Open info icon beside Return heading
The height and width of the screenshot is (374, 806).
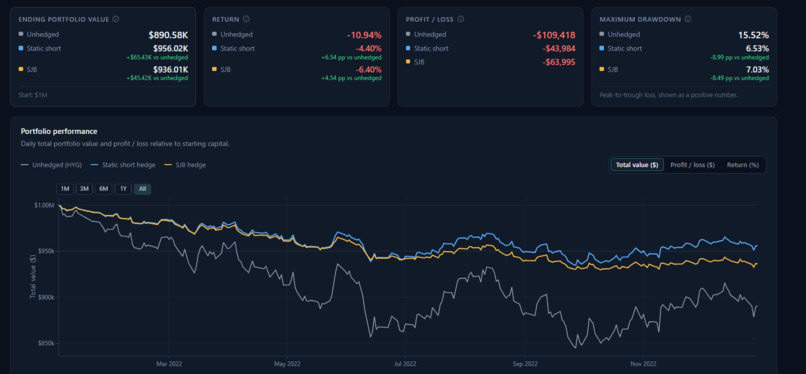(x=246, y=19)
